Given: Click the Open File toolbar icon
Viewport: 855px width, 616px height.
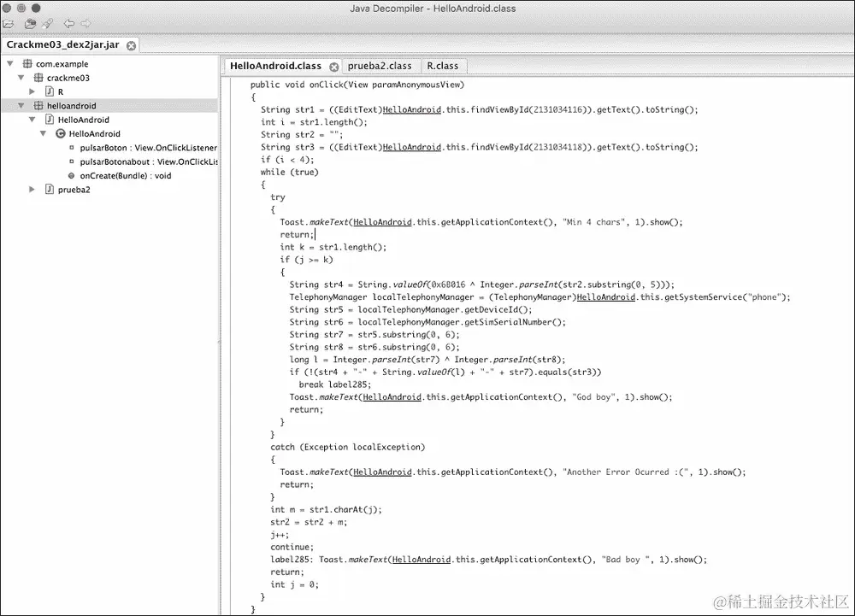Looking at the screenshot, I should tap(9, 23).
